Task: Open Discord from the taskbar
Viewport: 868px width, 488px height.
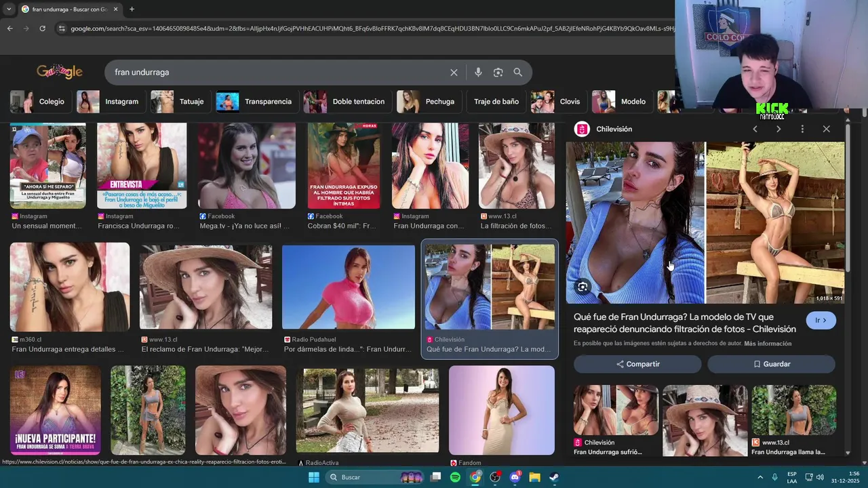Action: tap(515, 477)
